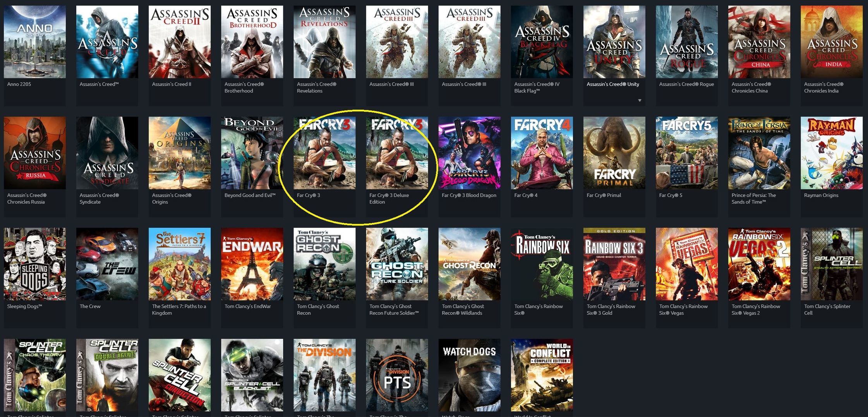Choose Assassin's Creed IV Black Flag cover
Image resolution: width=868 pixels, height=417 pixels.
coord(542,42)
